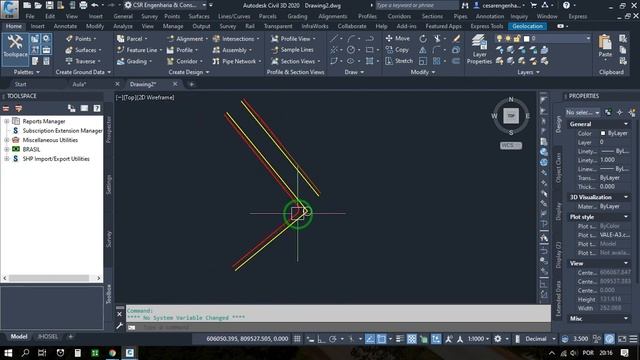
Task: Select the Rotate tool icon
Action: 423,38
